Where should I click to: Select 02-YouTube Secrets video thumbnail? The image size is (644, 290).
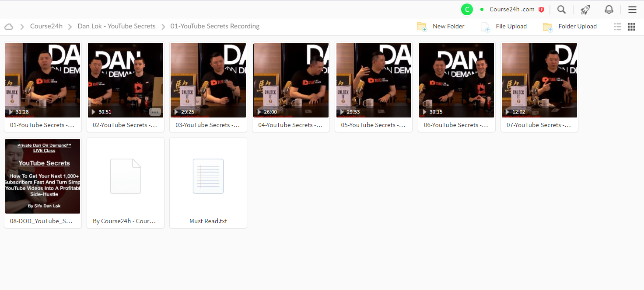126,80
